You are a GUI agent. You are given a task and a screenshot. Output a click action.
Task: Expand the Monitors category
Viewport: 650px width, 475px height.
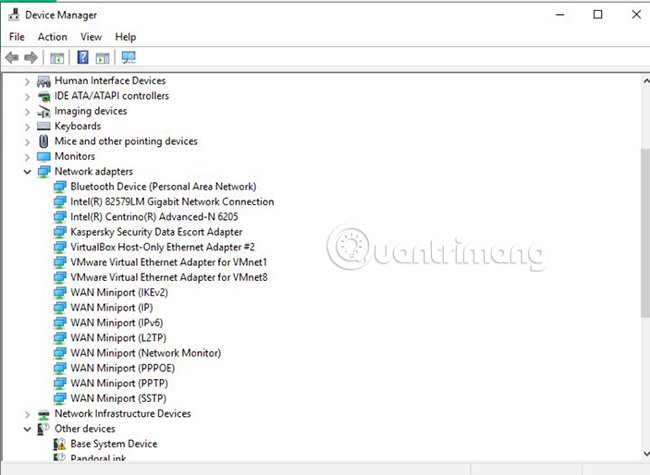pyautogui.click(x=27, y=157)
